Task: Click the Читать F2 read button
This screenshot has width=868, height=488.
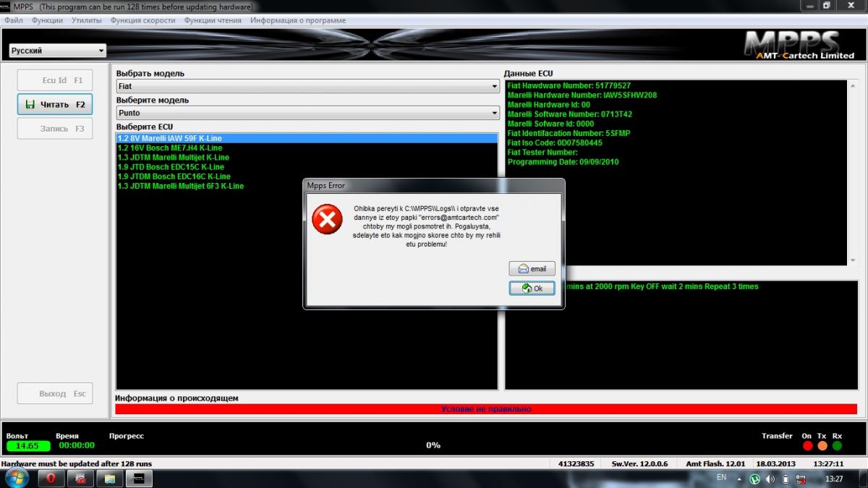Action: tap(55, 104)
